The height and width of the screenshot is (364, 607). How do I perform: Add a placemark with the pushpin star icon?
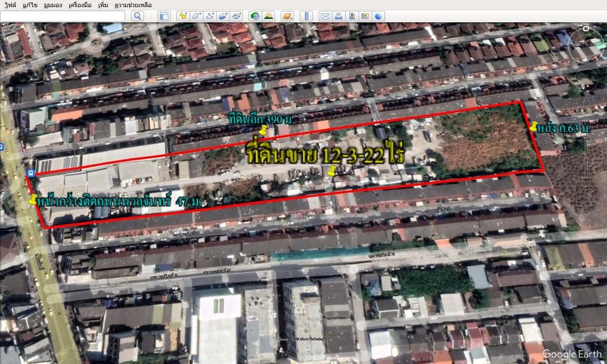pyautogui.click(x=183, y=16)
